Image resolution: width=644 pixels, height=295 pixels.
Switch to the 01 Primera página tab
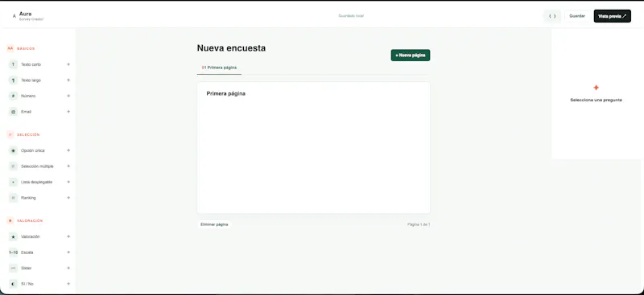click(219, 68)
